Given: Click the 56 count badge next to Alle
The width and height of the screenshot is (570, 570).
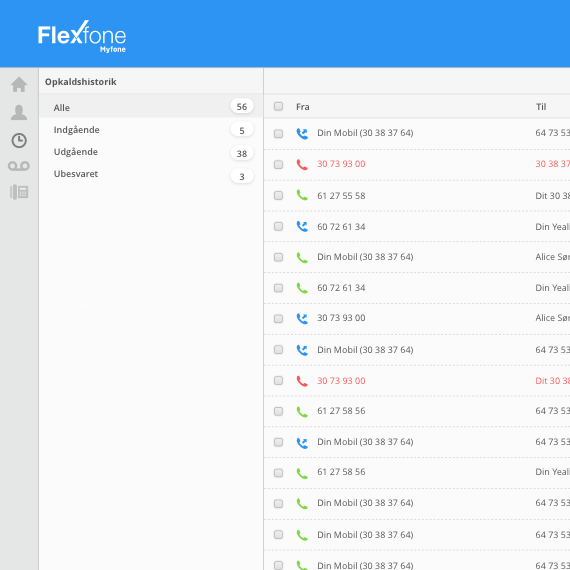Looking at the screenshot, I should tap(242, 107).
